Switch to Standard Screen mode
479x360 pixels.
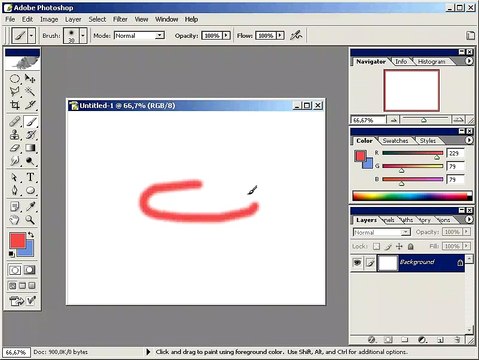(12, 286)
